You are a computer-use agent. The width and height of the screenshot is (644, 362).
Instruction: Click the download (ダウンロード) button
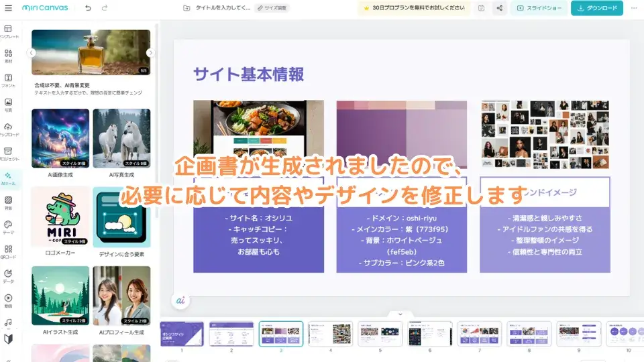(x=597, y=8)
